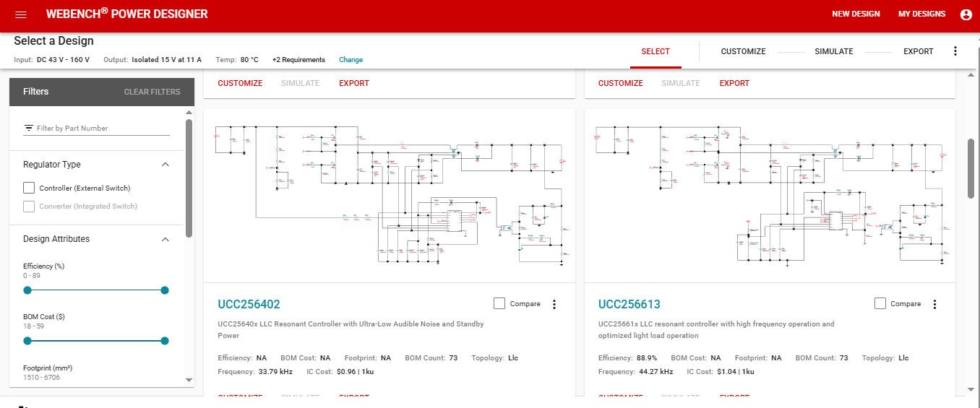The height and width of the screenshot is (408, 980).
Task: Click the filter icon beside Part Number
Action: click(x=29, y=128)
